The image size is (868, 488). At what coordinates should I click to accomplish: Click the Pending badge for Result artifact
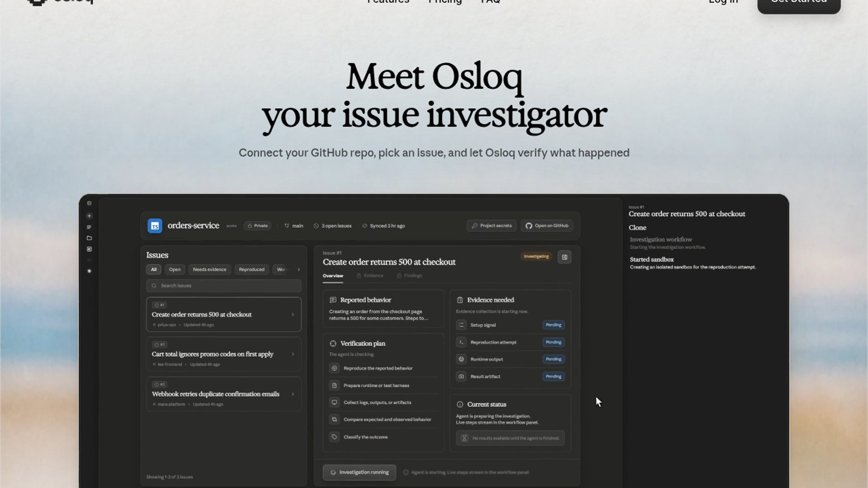coord(553,376)
